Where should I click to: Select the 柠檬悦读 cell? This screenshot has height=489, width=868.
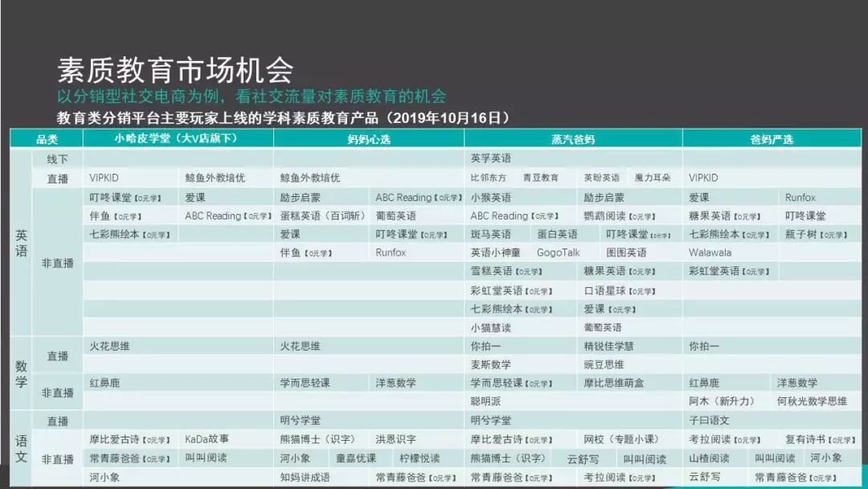[420, 458]
